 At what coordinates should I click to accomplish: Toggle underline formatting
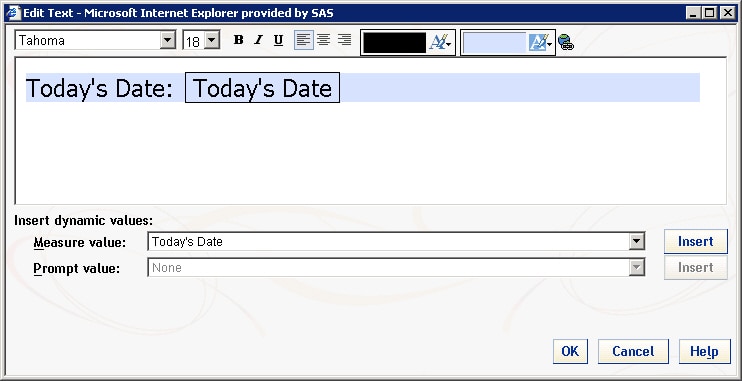tap(278, 40)
